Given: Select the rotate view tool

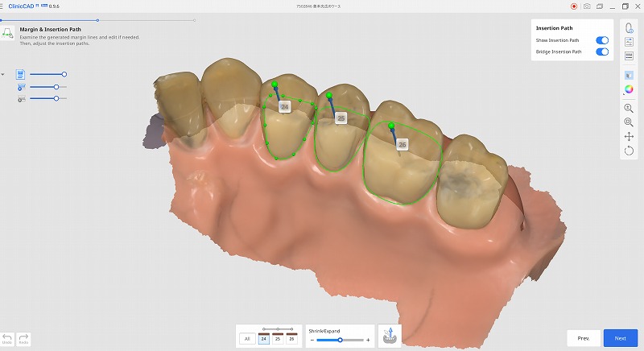Looking at the screenshot, I should click(629, 151).
